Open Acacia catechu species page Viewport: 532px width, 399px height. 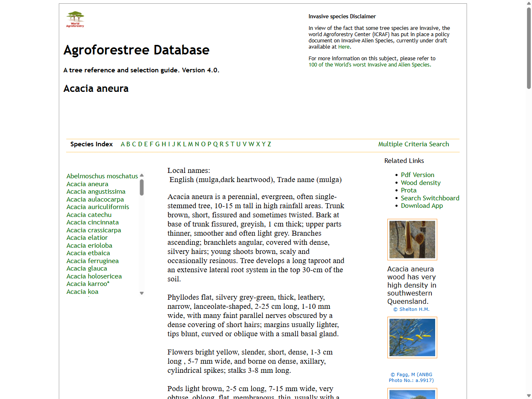point(89,215)
